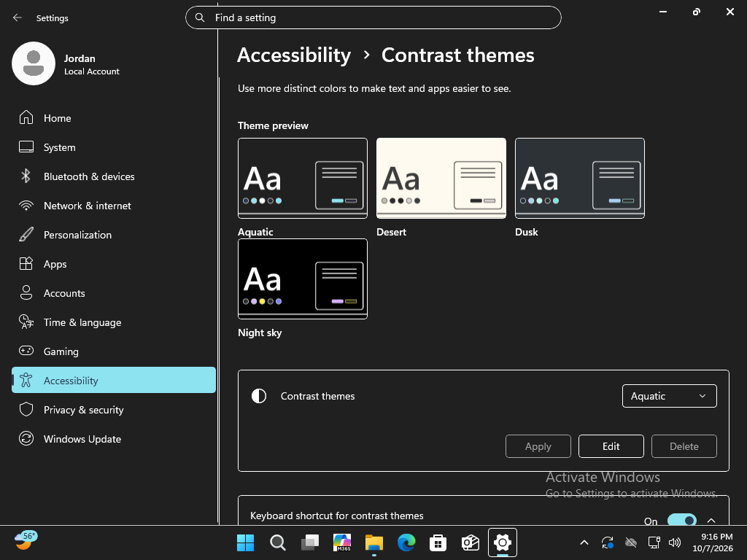Click the Edit theme button
747x560 pixels.
(x=611, y=446)
